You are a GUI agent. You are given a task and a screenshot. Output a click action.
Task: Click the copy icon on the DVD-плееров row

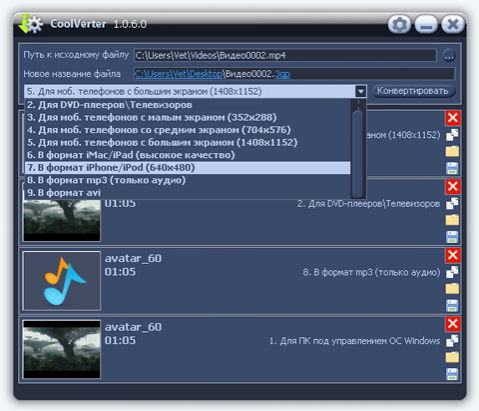pyautogui.click(x=452, y=203)
